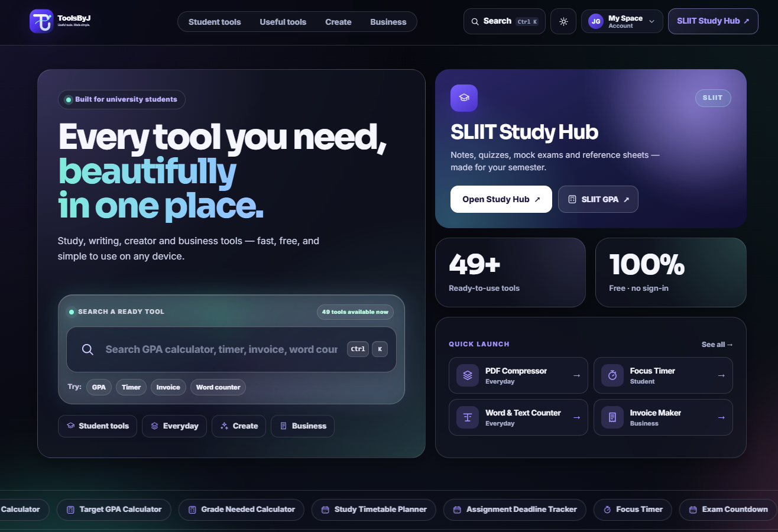Open the SLIIT GPA button
Viewport: 778px width, 532px height.
598,199
